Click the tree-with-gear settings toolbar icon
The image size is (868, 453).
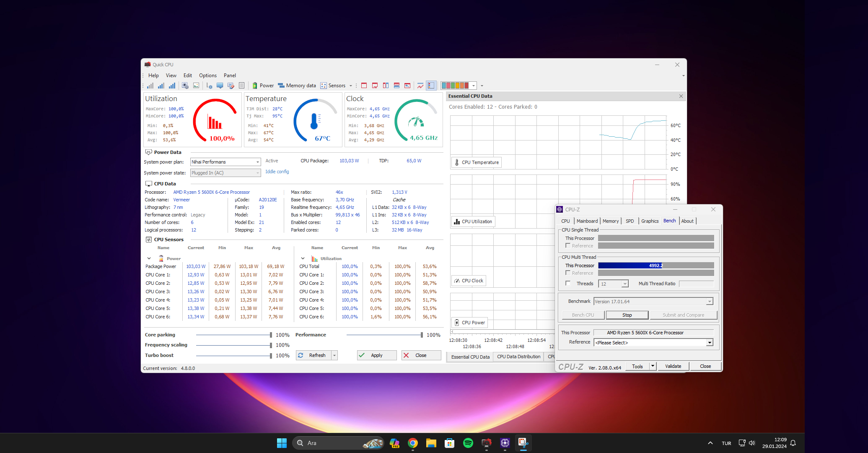click(209, 86)
